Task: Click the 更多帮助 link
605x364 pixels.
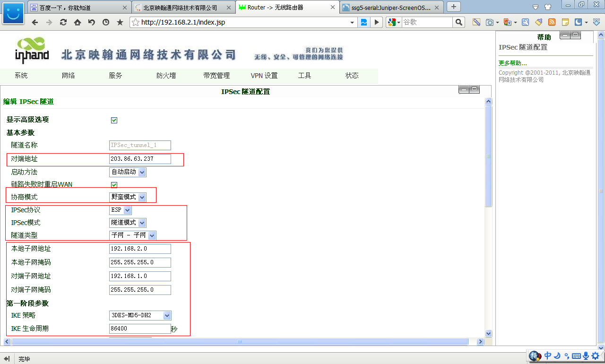Action: click(512, 63)
